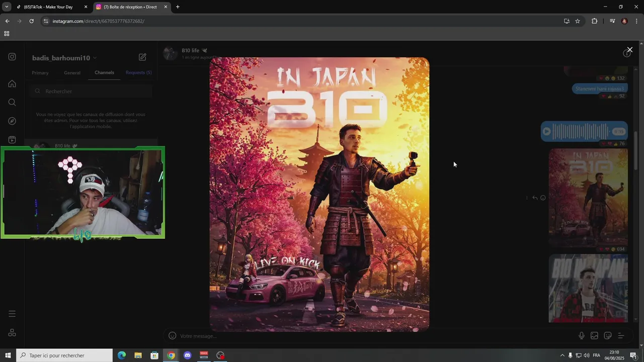Open the Requests (5) tab
Image resolution: width=644 pixels, height=362 pixels.
[138, 72]
